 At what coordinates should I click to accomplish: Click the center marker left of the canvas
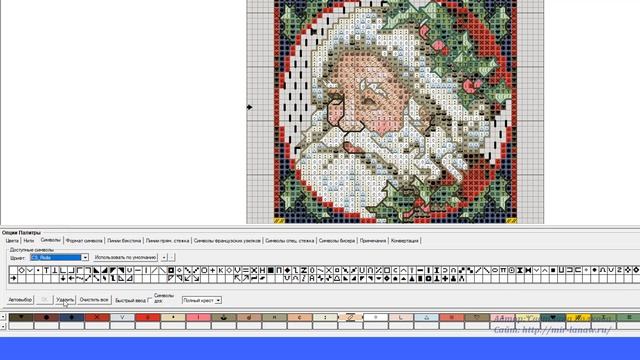point(249,107)
